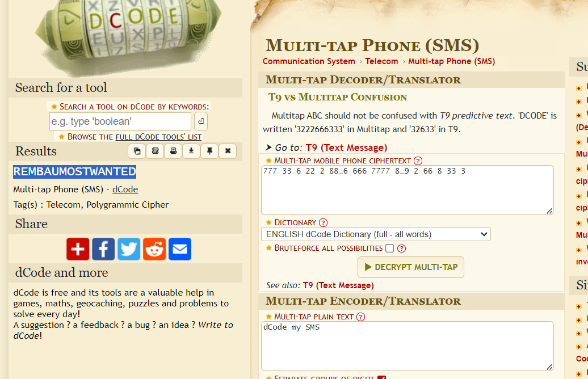
Task: Share the page on Reddit
Action: [x=154, y=249]
